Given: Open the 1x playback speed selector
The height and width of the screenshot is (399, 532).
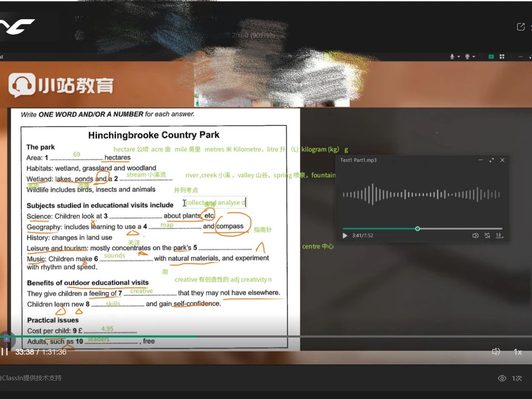Looking at the screenshot, I should pos(517,352).
